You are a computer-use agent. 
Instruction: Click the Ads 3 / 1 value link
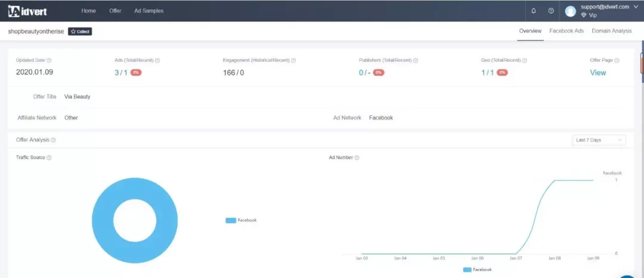click(x=120, y=73)
